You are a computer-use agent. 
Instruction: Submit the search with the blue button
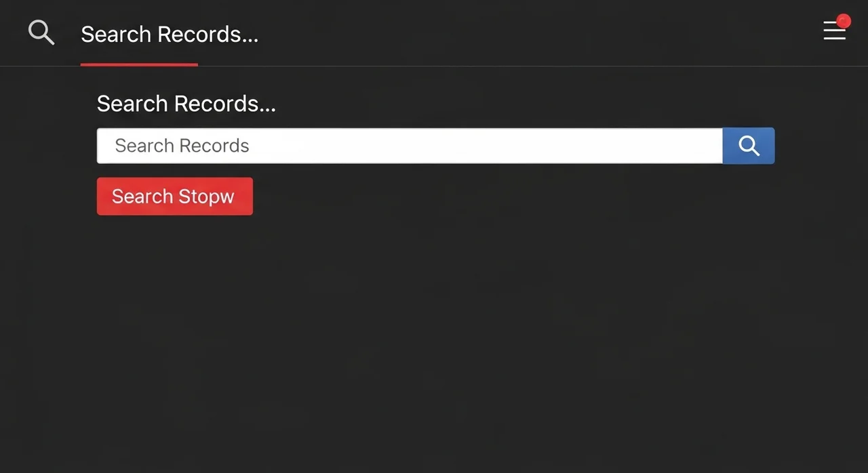[x=749, y=146]
